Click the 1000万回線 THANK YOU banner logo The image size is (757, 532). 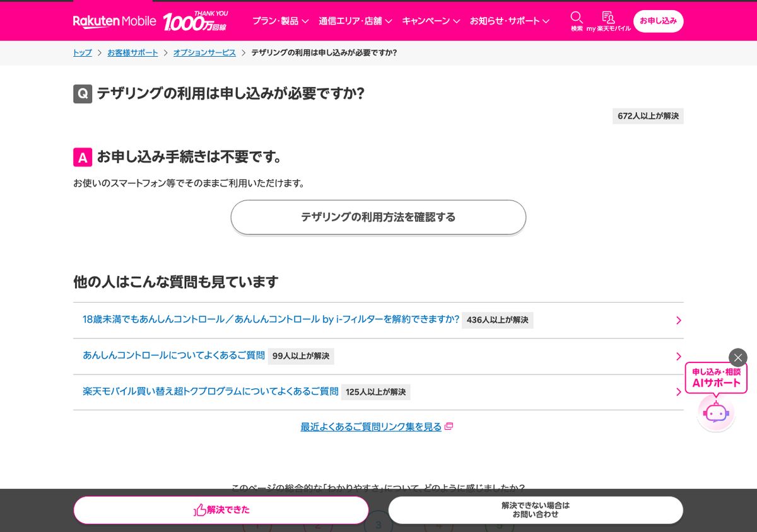[x=196, y=21]
